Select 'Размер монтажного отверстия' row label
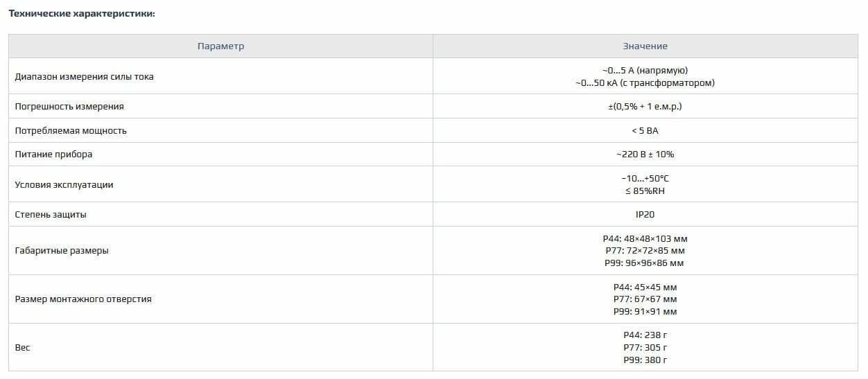The width and height of the screenshot is (868, 379). [x=83, y=299]
